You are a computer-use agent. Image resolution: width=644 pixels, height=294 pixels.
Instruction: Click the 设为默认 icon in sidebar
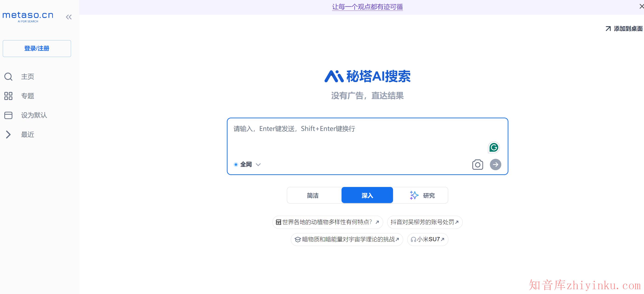point(9,115)
